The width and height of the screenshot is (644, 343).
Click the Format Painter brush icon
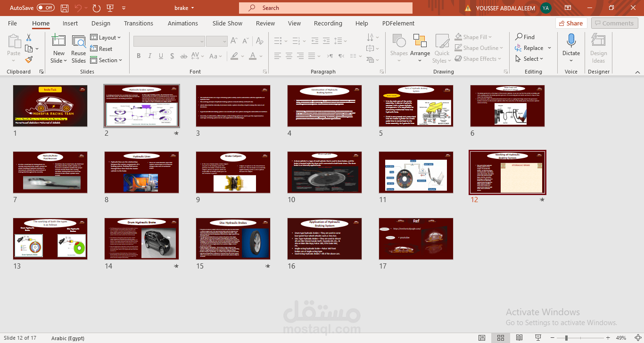[x=29, y=60]
